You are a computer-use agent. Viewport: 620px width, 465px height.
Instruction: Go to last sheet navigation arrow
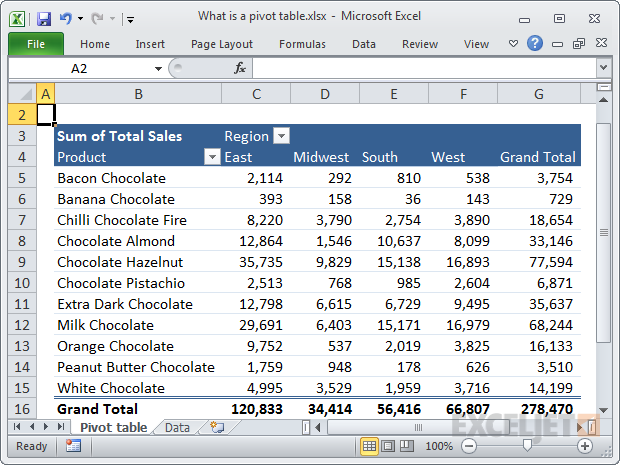(x=60, y=427)
